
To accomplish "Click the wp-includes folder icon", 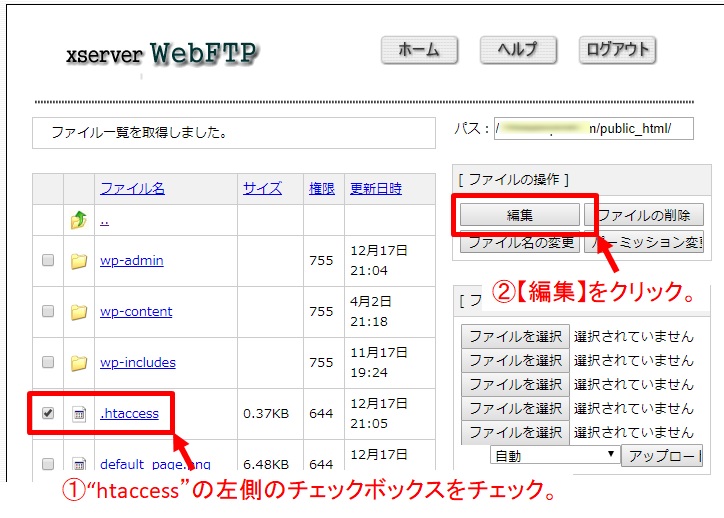I will point(79,363).
